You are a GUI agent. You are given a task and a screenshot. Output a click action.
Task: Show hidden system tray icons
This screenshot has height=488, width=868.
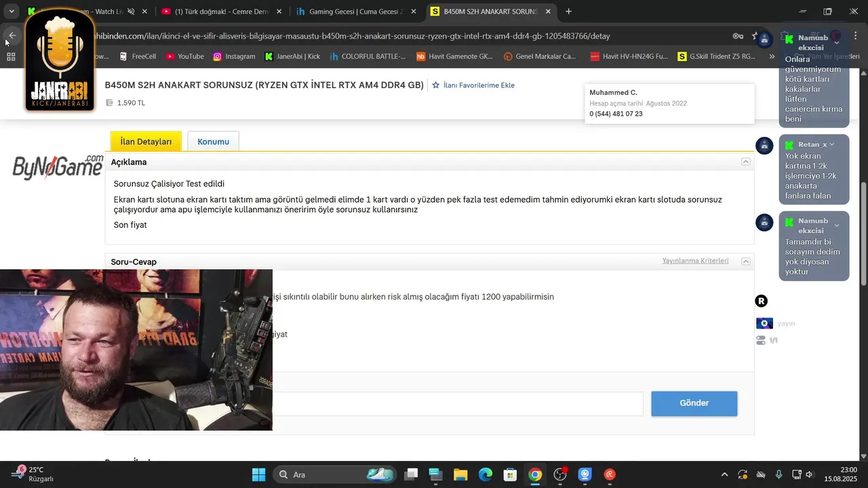pyautogui.click(x=724, y=474)
